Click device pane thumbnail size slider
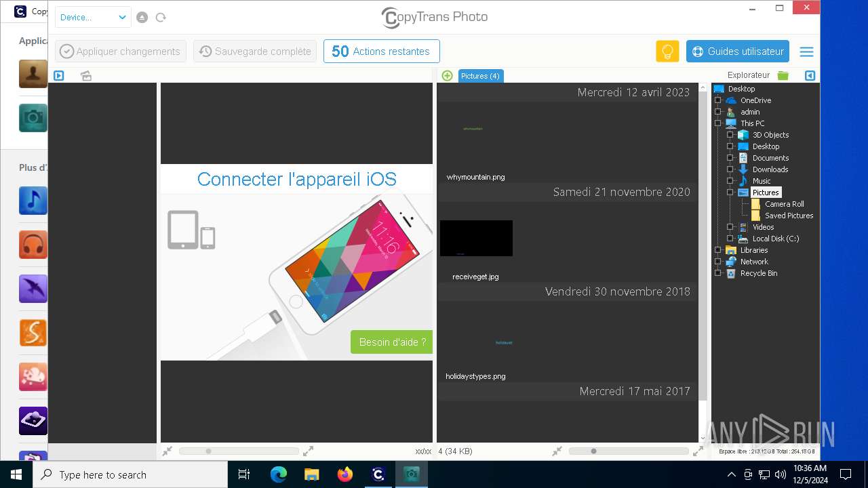Screen dimensions: 868x488 [x=239, y=451]
